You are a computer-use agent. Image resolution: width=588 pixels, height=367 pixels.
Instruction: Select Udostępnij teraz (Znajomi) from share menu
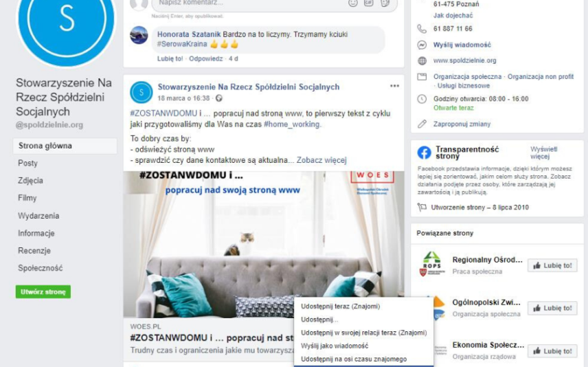(x=340, y=307)
